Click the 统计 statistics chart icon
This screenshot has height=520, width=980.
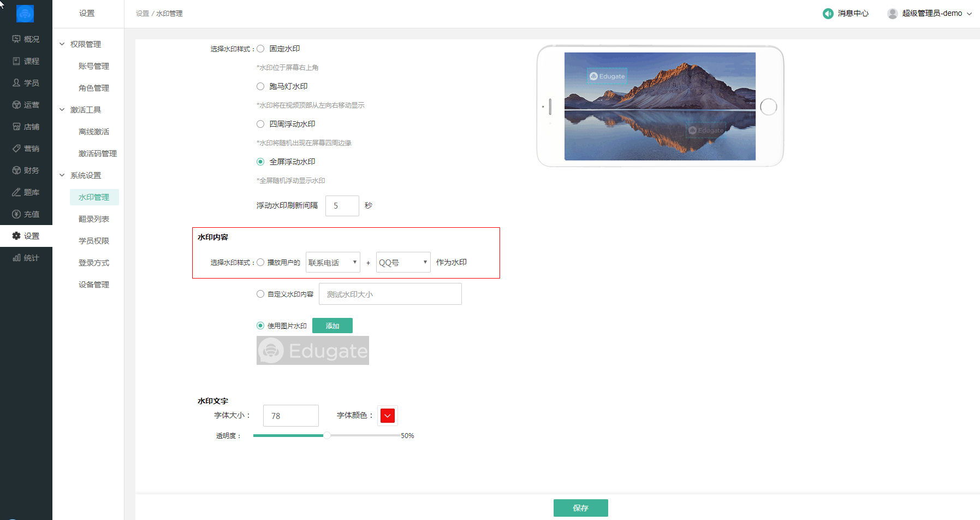pos(16,258)
